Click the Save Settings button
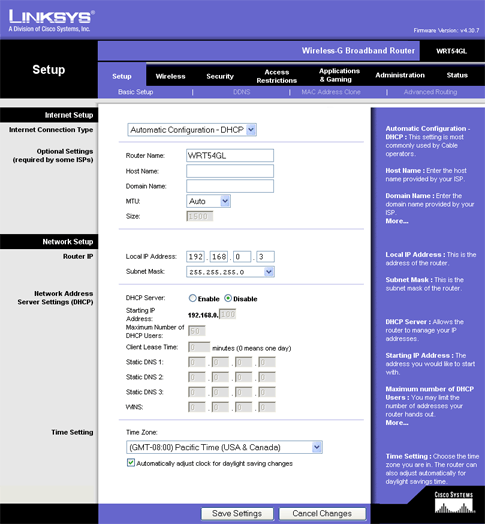 point(237,514)
